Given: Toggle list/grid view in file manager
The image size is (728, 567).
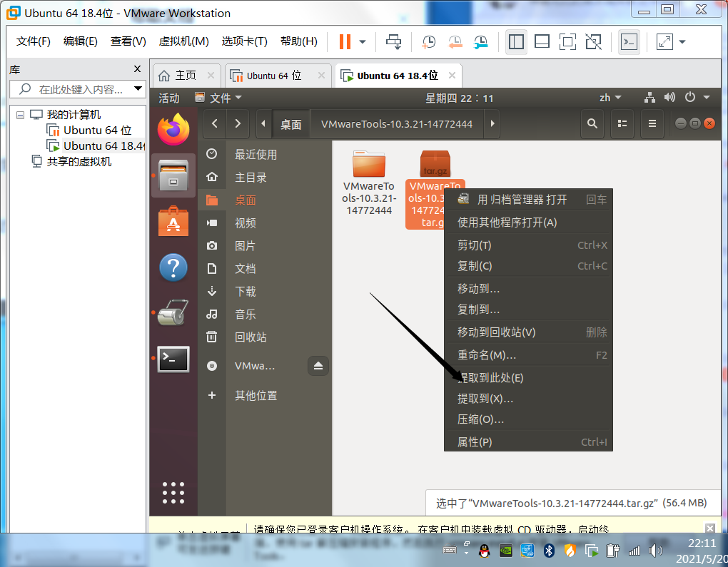Looking at the screenshot, I should (622, 123).
